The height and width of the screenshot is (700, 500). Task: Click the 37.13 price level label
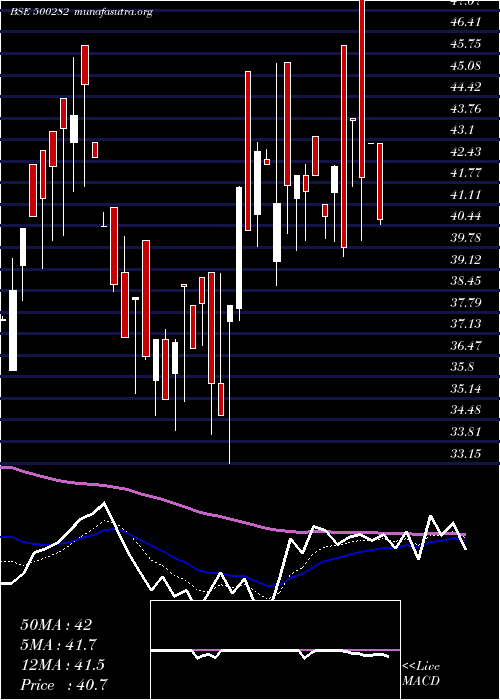[x=466, y=324]
